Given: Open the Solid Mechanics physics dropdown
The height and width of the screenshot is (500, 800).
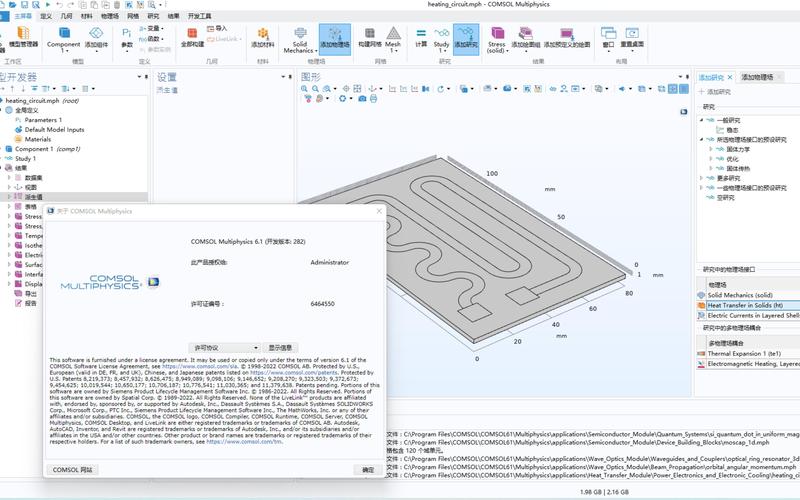Looking at the screenshot, I should pyautogui.click(x=300, y=39).
